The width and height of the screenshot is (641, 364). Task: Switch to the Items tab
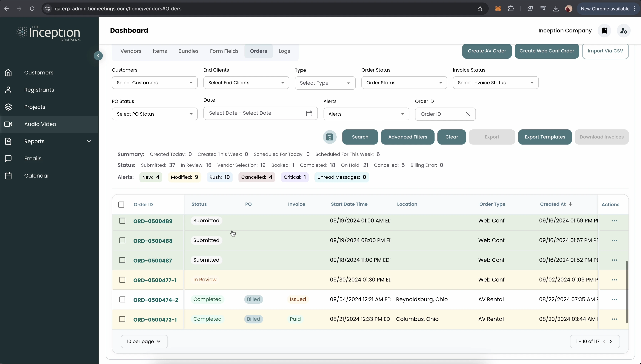tap(160, 51)
